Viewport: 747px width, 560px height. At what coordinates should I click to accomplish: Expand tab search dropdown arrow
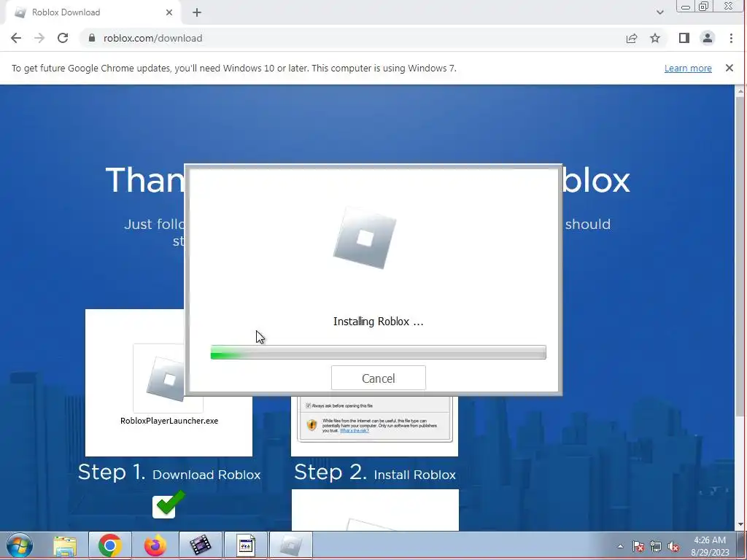659,12
